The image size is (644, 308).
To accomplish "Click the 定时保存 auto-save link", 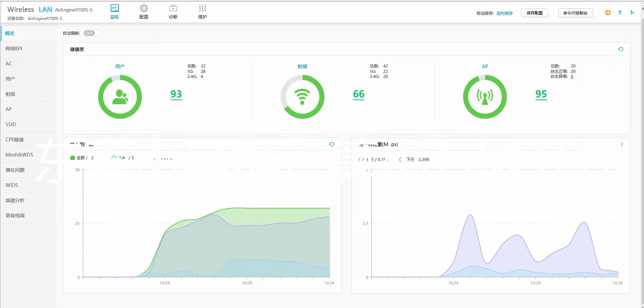I will pyautogui.click(x=504, y=13).
